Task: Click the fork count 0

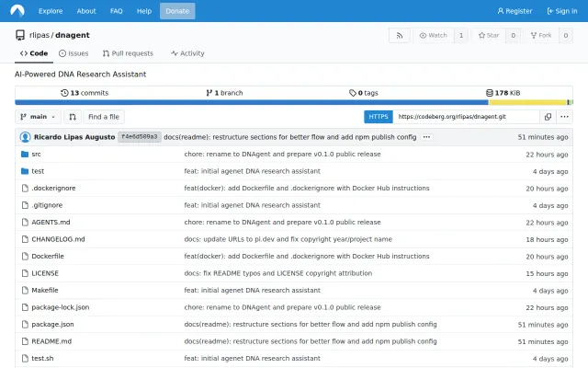Action: (x=566, y=35)
